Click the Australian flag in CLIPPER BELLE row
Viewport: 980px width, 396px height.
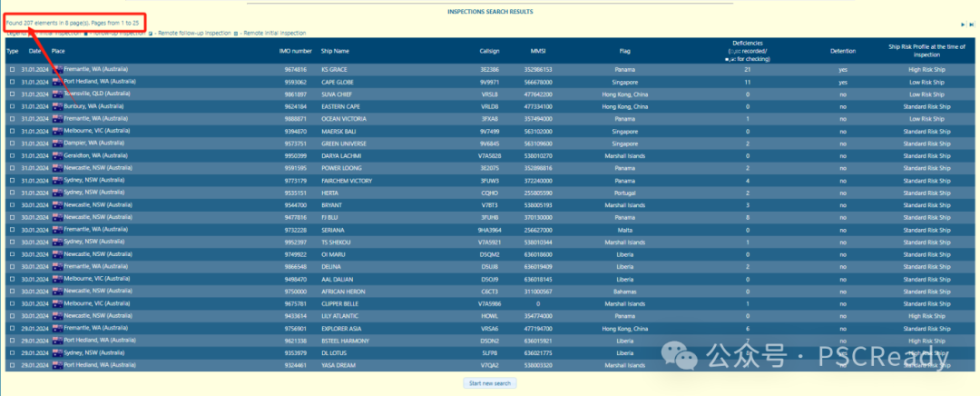click(x=57, y=304)
